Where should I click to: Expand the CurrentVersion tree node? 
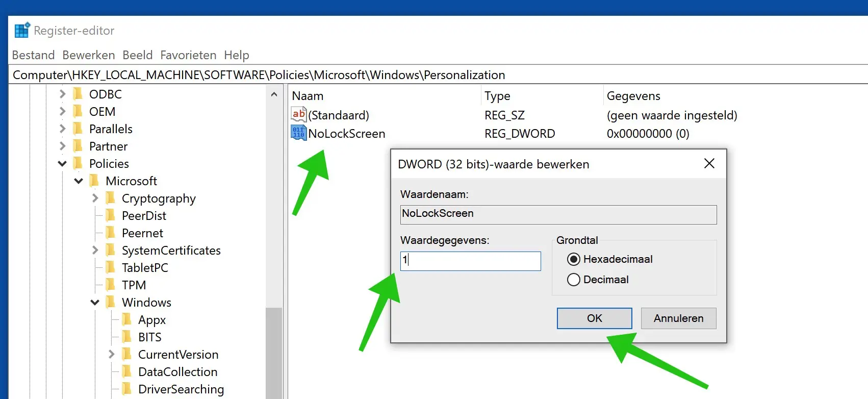coord(111,354)
